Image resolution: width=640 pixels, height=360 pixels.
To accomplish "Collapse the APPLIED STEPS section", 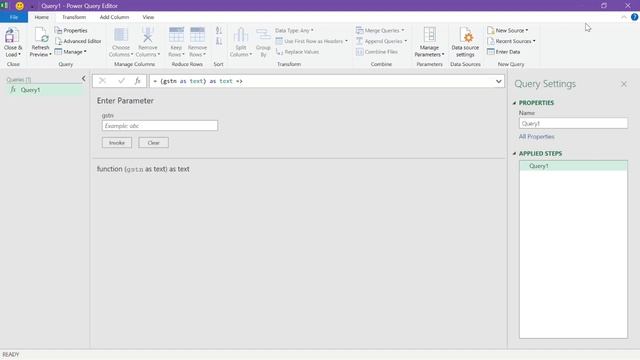I will (x=514, y=153).
